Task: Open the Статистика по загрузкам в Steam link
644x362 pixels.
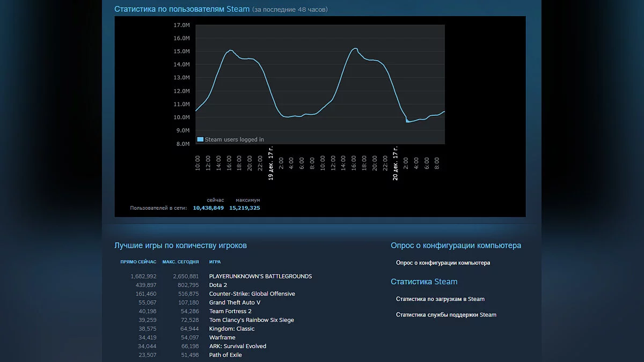Action: 440,299
